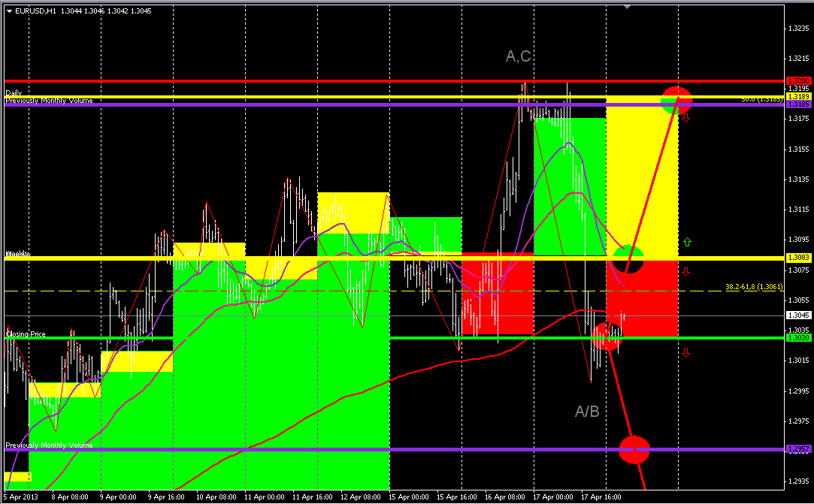This screenshot has height=504, width=814.
Task: Click the 15 Apr 00:00 time axis label
Action: pos(409,497)
